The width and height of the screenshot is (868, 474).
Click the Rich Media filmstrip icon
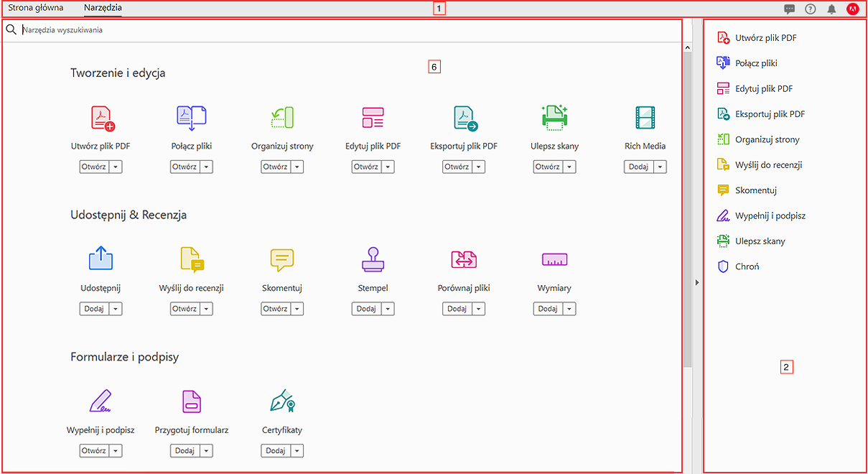coord(645,118)
